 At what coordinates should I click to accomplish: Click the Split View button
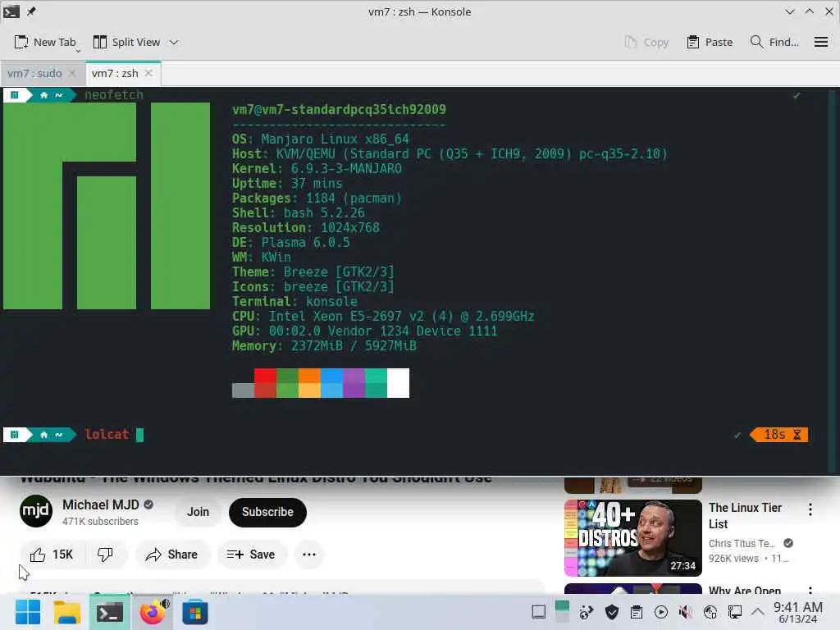coord(126,43)
